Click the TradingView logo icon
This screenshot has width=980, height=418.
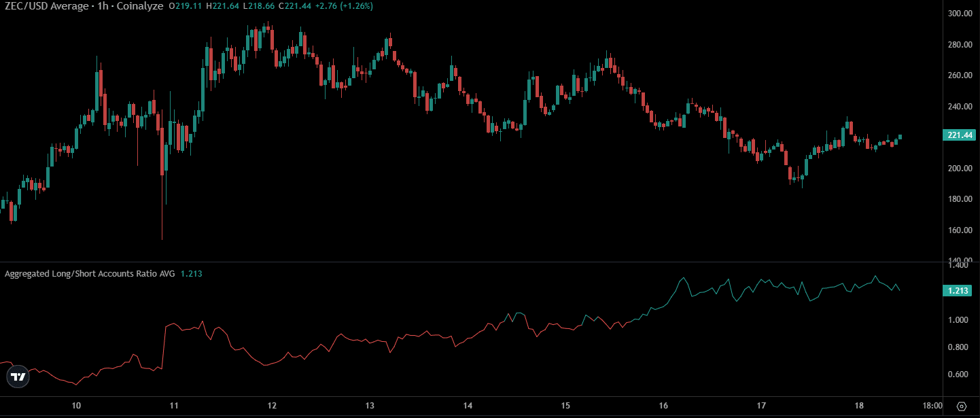(x=18, y=377)
